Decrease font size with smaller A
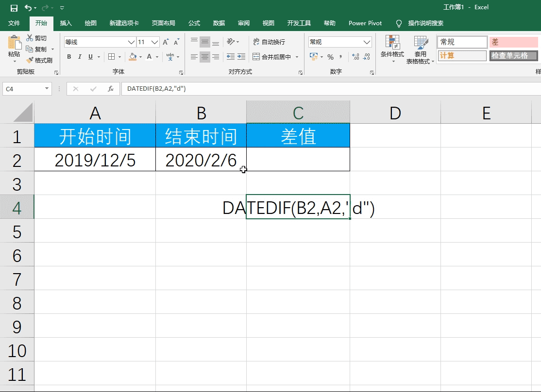The width and height of the screenshot is (541, 392). [176, 42]
